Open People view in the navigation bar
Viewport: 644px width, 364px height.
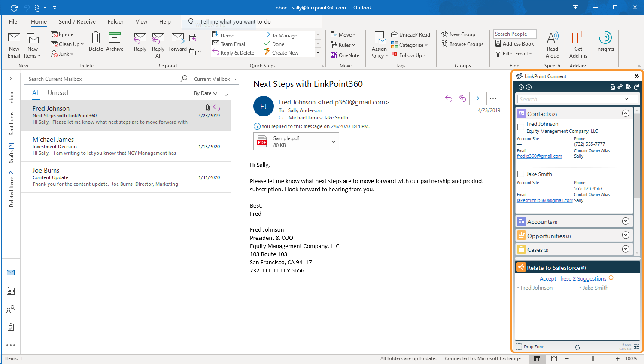pos(11,309)
